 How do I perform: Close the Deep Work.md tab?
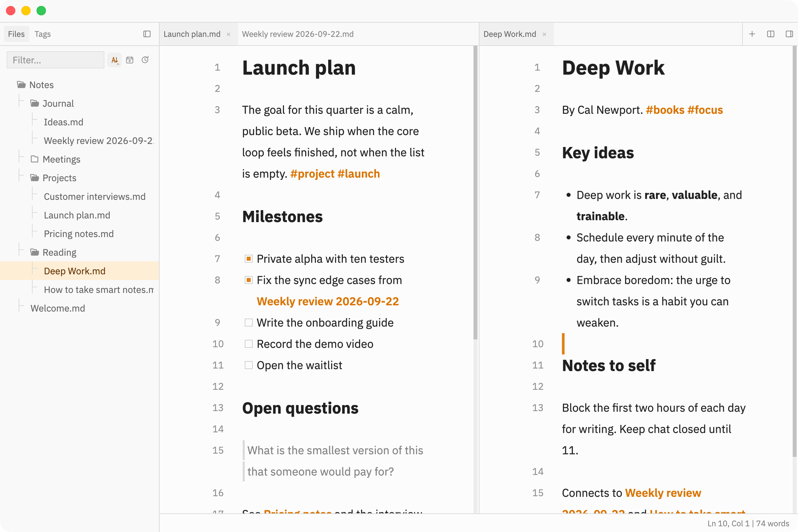pos(544,34)
